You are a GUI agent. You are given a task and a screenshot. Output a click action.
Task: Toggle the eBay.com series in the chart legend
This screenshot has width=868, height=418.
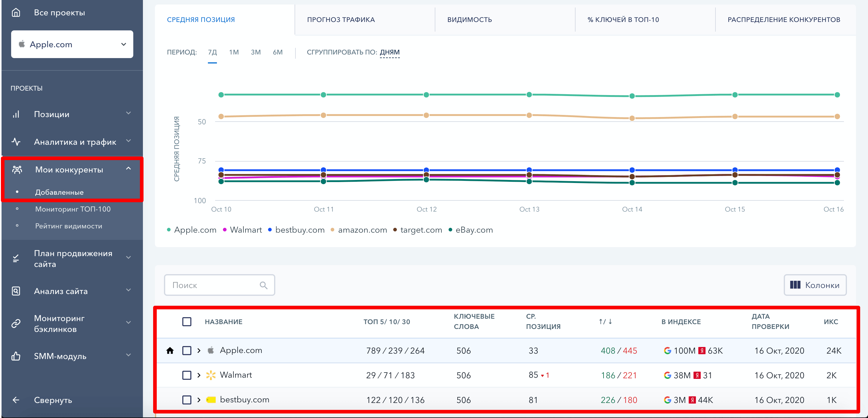pyautogui.click(x=471, y=230)
